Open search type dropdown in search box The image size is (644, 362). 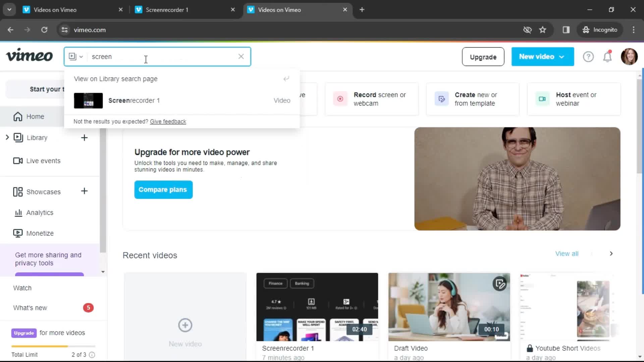point(76,56)
